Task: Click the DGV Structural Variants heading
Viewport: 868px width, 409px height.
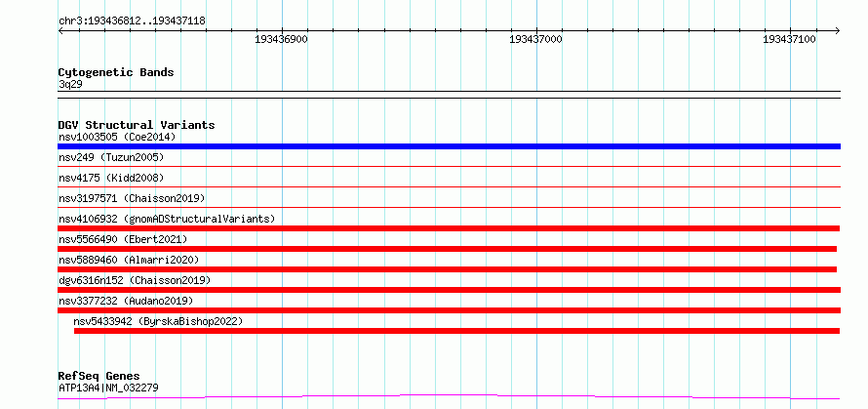Action: tap(137, 125)
